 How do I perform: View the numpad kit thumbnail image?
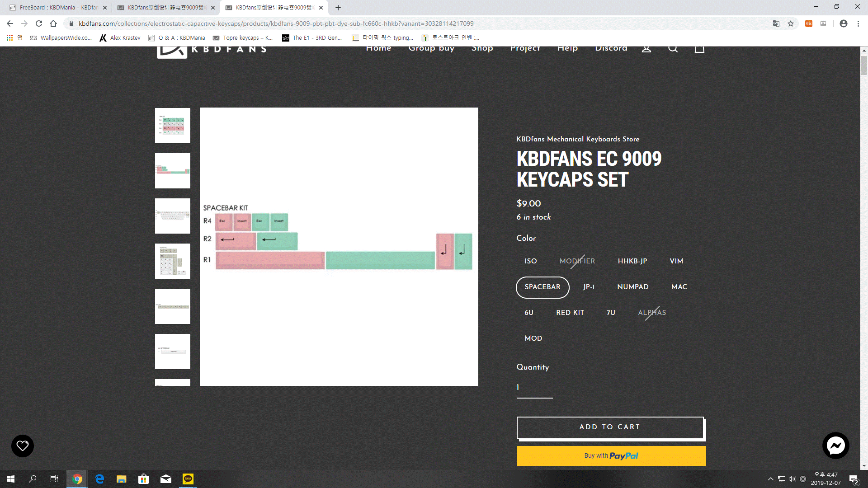click(173, 261)
